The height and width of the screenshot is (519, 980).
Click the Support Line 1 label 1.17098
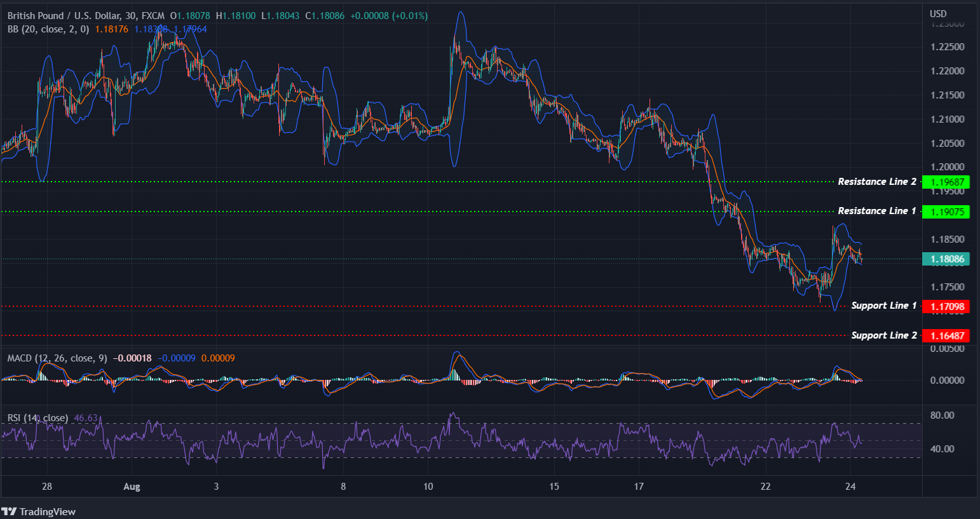[x=946, y=306]
